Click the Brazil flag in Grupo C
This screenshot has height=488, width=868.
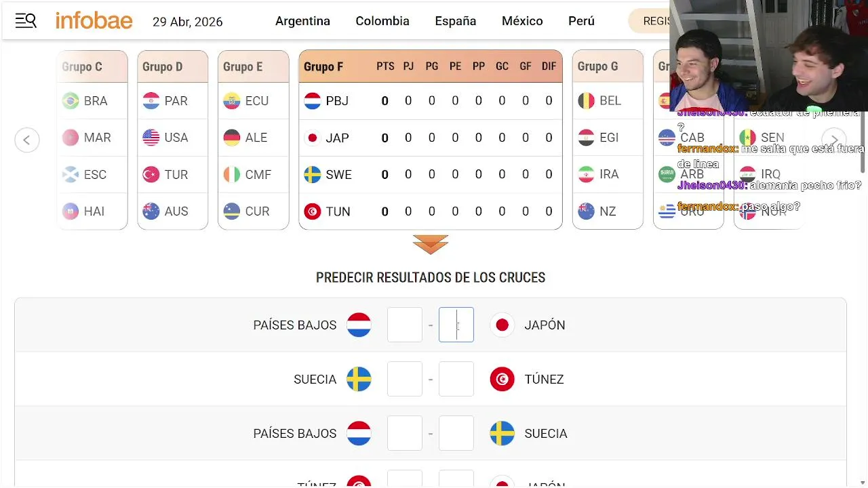click(70, 101)
